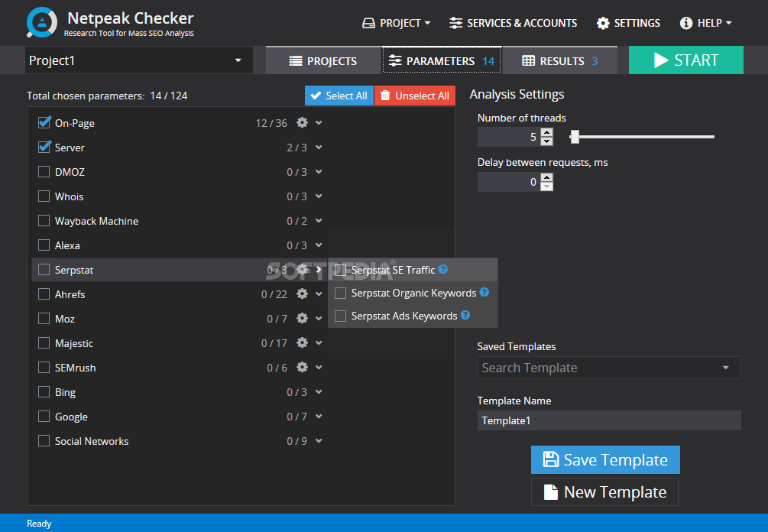768x532 pixels.
Task: Decrease number of threads with down arrow
Action: (x=547, y=141)
